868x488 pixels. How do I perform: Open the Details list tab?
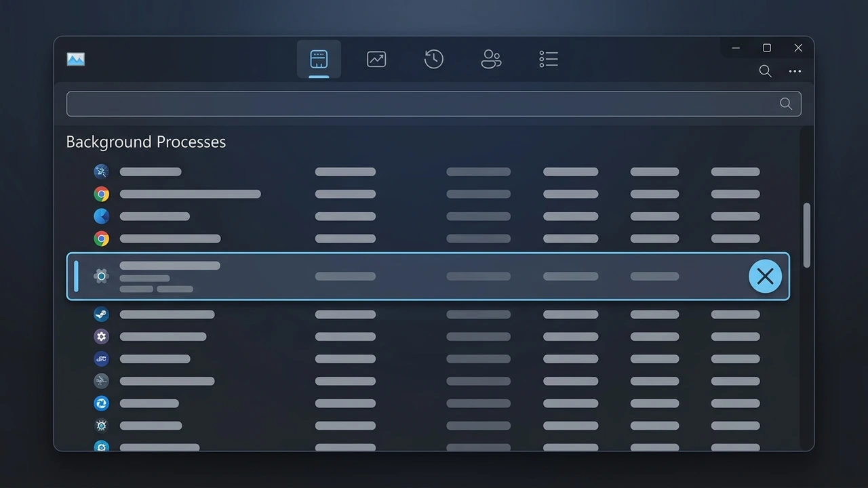[549, 59]
